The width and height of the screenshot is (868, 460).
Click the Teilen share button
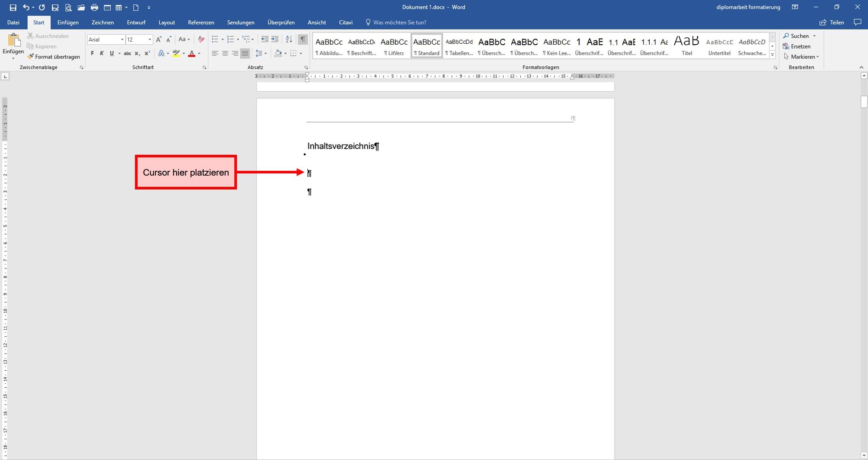pos(832,23)
